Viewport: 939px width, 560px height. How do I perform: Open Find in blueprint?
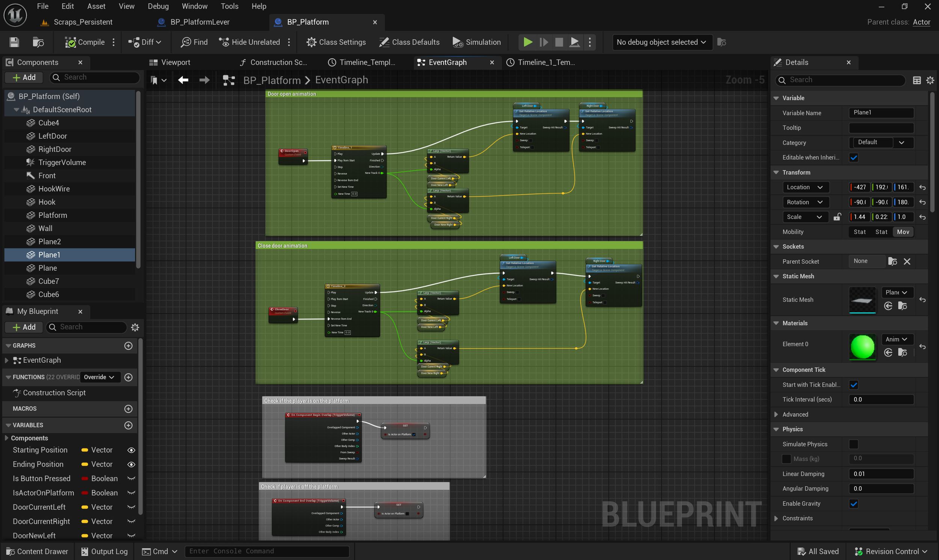(x=194, y=42)
